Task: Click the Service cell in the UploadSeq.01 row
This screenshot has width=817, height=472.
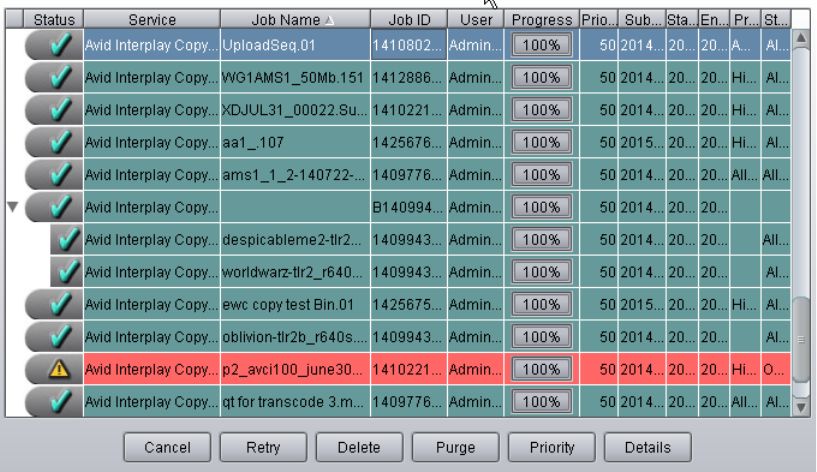Action: click(x=152, y=45)
